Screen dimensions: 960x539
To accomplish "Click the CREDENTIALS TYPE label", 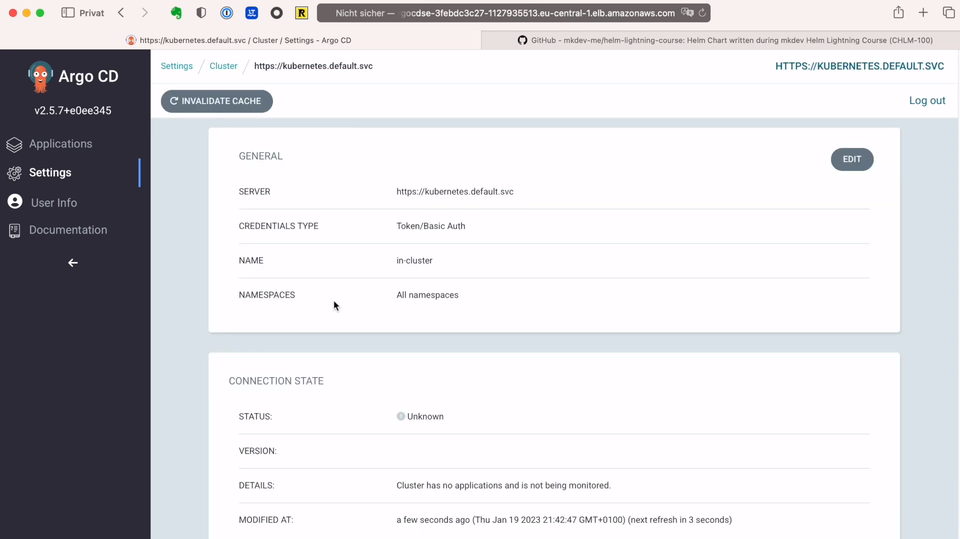I will (x=279, y=226).
